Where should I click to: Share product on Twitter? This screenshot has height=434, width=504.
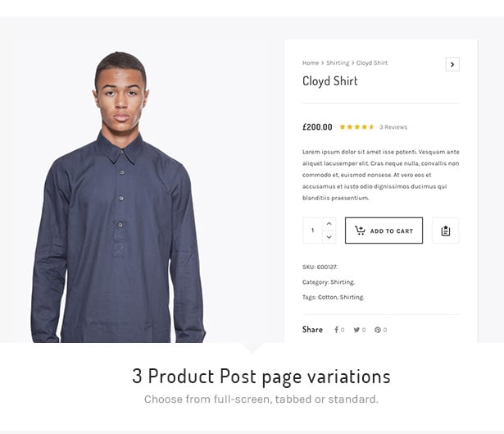coord(359,330)
